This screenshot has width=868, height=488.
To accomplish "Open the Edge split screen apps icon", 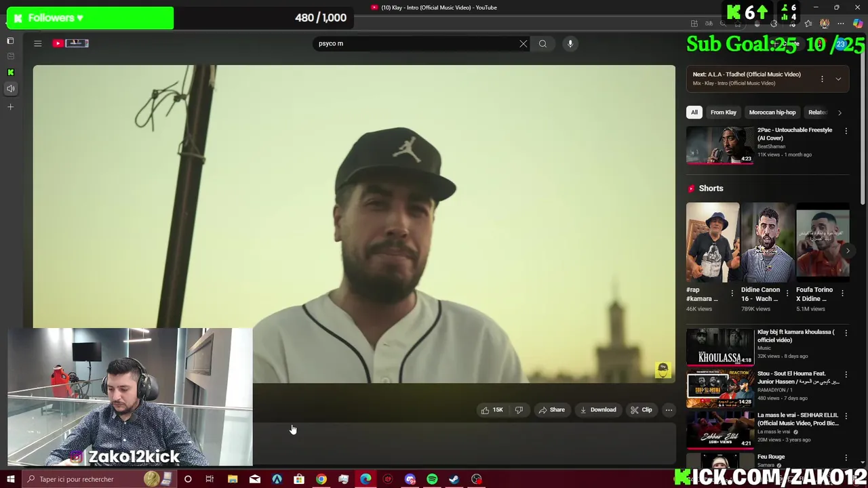I will coord(694,24).
